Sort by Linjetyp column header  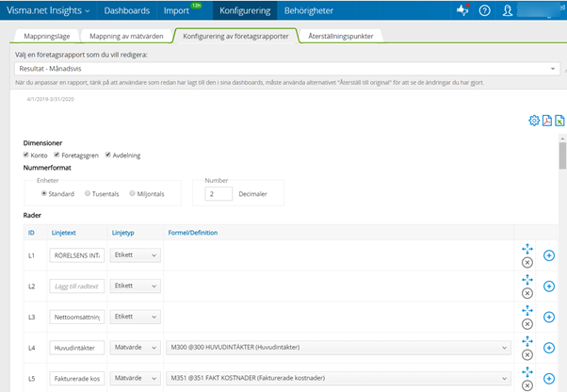click(x=123, y=233)
